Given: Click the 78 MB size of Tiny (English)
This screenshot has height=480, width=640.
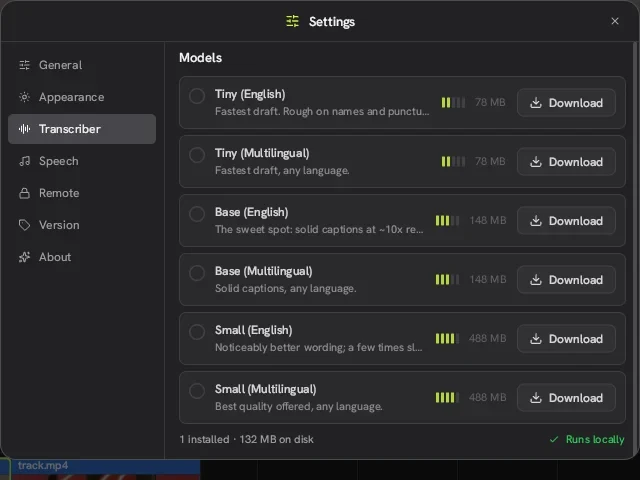Looking at the screenshot, I should [490, 102].
